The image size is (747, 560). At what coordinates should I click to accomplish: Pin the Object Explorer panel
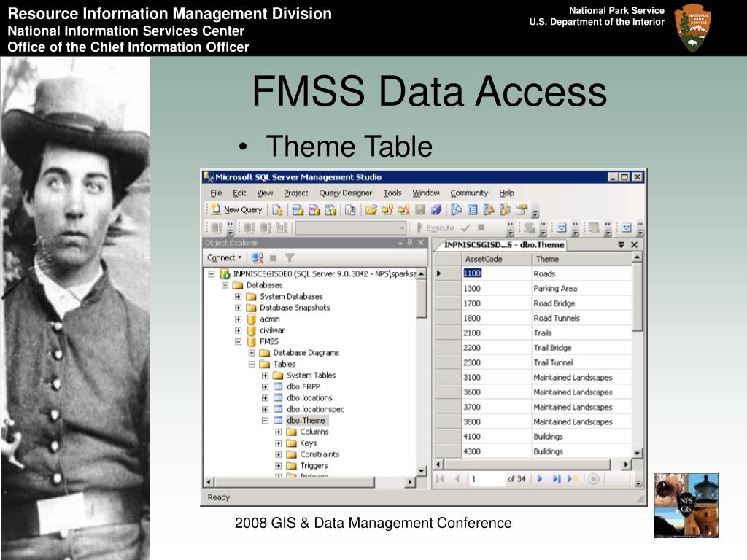tap(410, 242)
